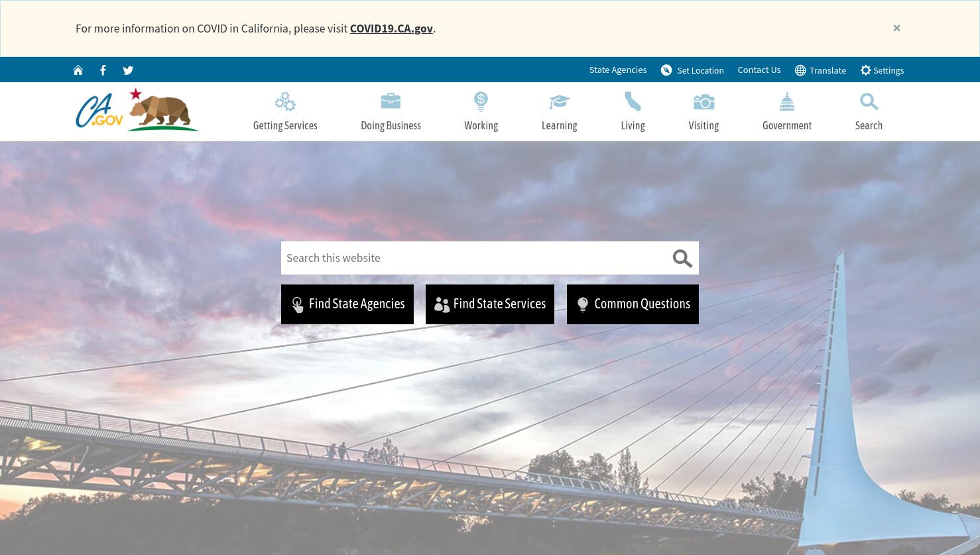Screen dimensions: 980x555
Task: Click the Doing Business briefcase icon
Action: pos(391,101)
